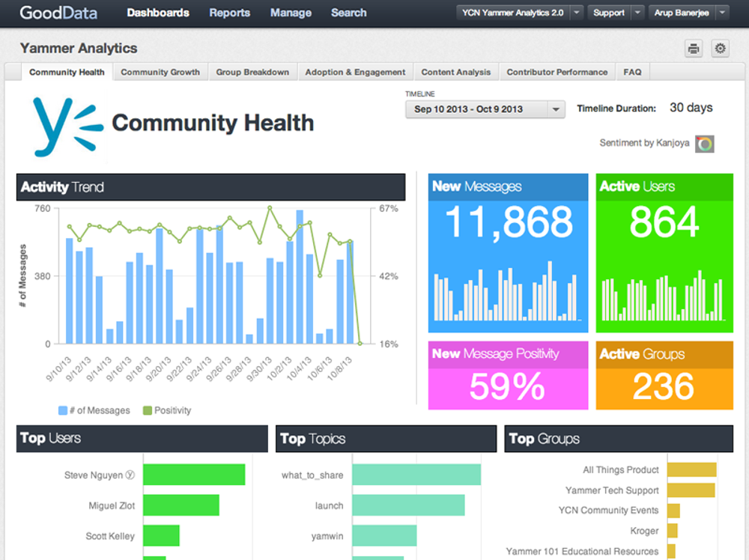Open the Active Groups 236 tile
This screenshot has width=749, height=560.
coord(664,375)
